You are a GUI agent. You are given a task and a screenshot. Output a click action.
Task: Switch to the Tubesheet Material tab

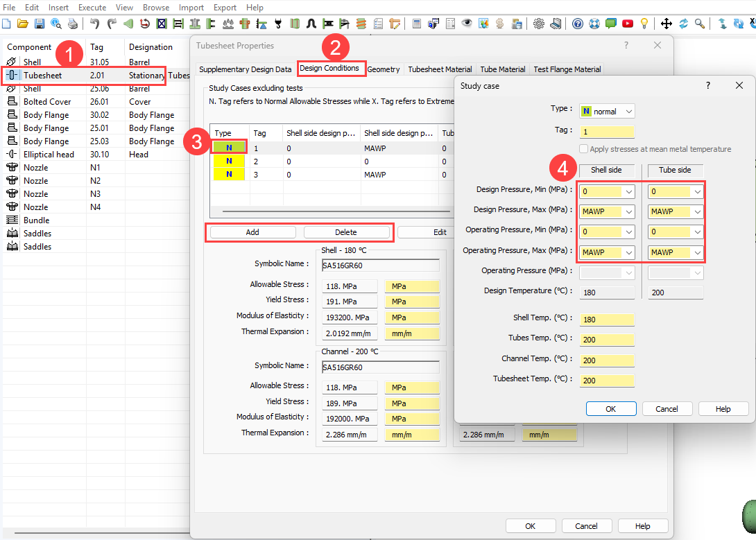coord(440,69)
